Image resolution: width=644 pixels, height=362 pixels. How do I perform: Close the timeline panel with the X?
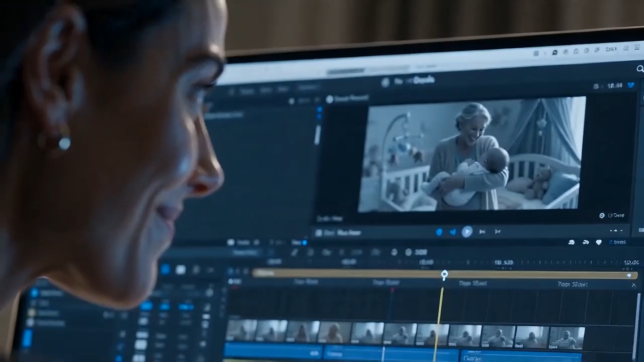633,285
